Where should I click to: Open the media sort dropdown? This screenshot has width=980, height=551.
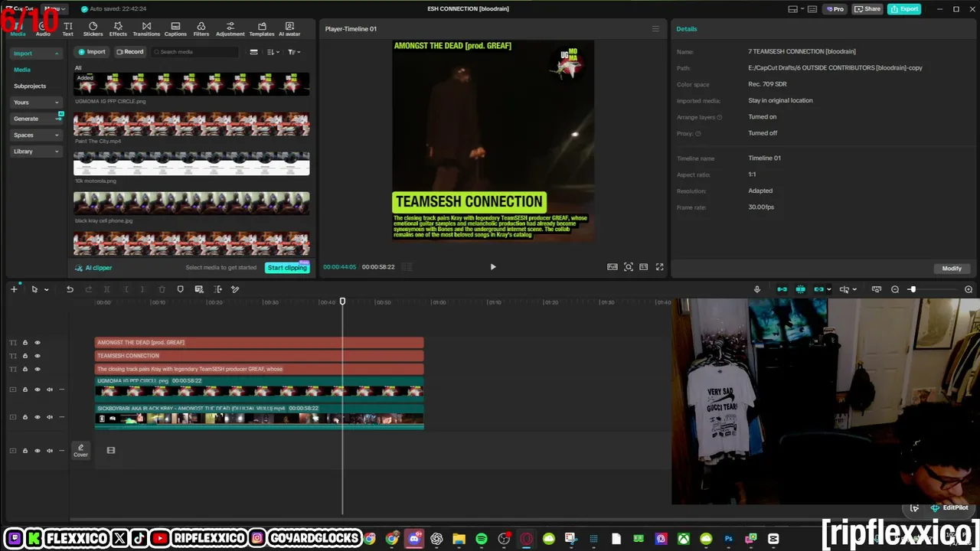coord(273,52)
